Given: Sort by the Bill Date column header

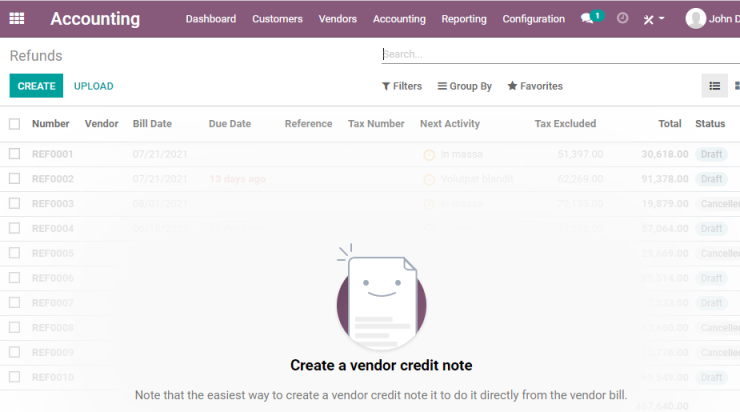Looking at the screenshot, I should tap(152, 124).
